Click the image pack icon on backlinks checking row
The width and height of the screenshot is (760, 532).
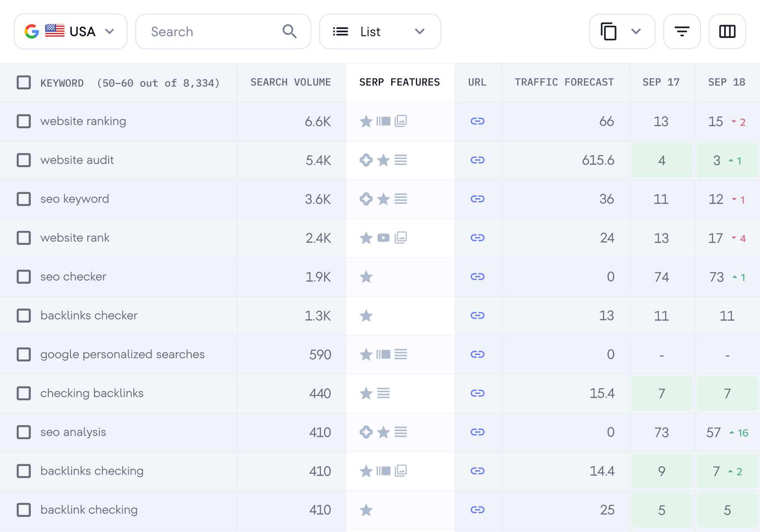(x=401, y=471)
